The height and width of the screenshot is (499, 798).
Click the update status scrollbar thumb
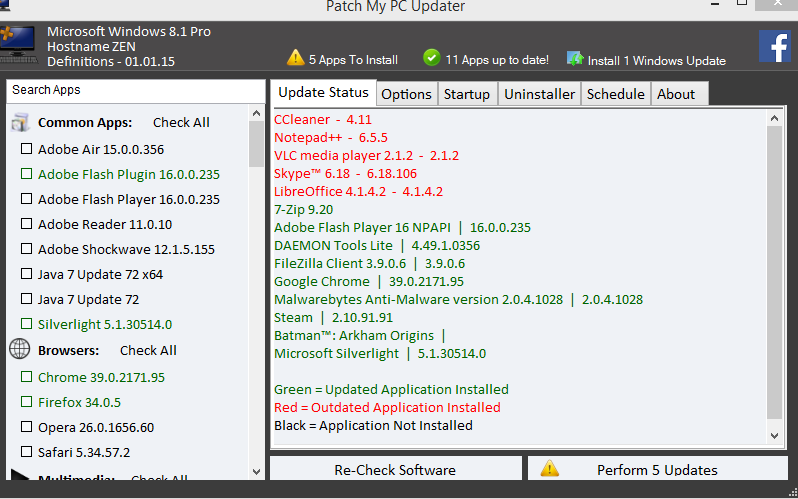[775, 273]
